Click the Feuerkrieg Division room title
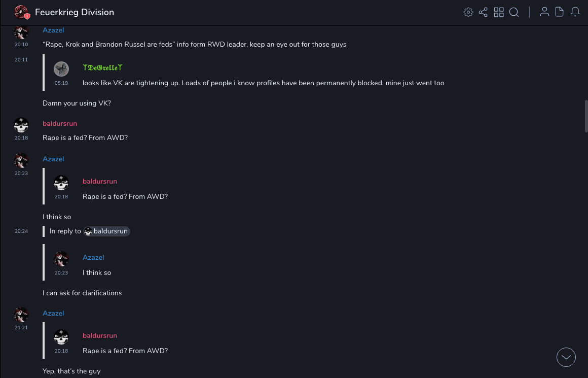This screenshot has height=378, width=588. (x=75, y=12)
